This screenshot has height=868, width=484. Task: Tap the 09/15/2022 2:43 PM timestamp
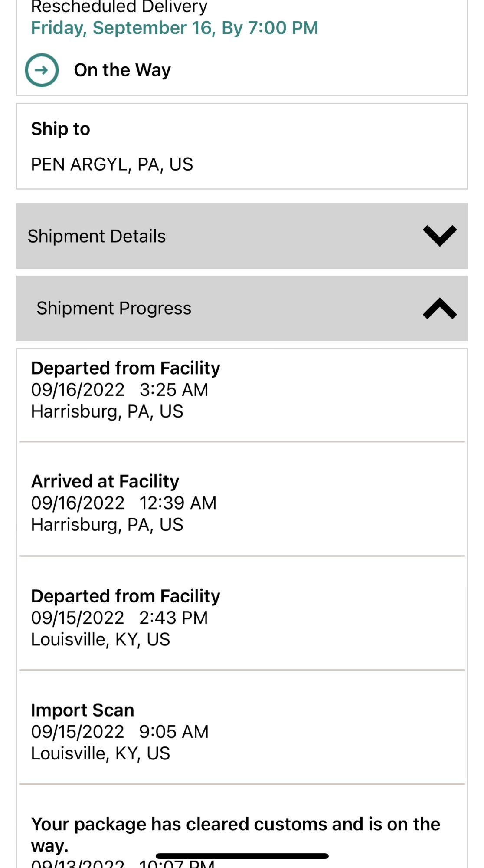click(x=119, y=618)
